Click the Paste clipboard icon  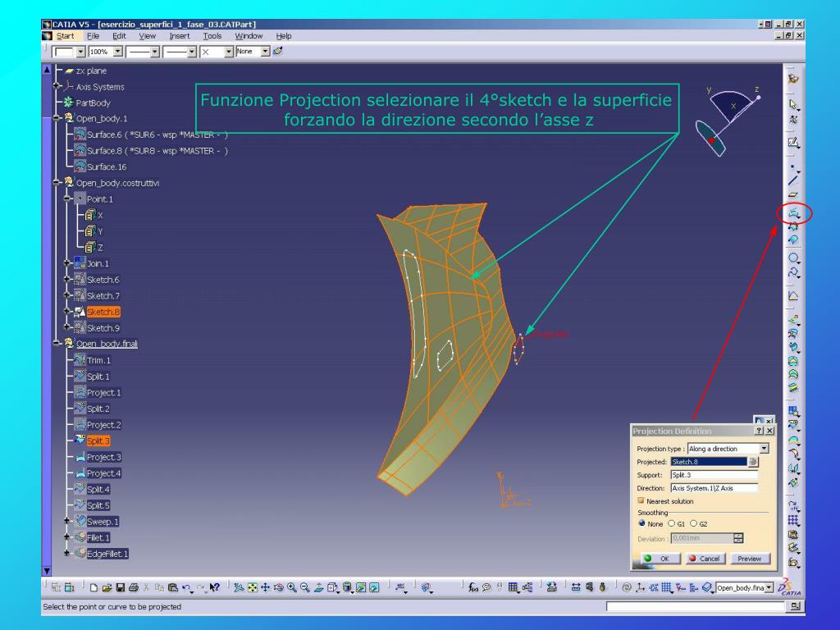(172, 587)
